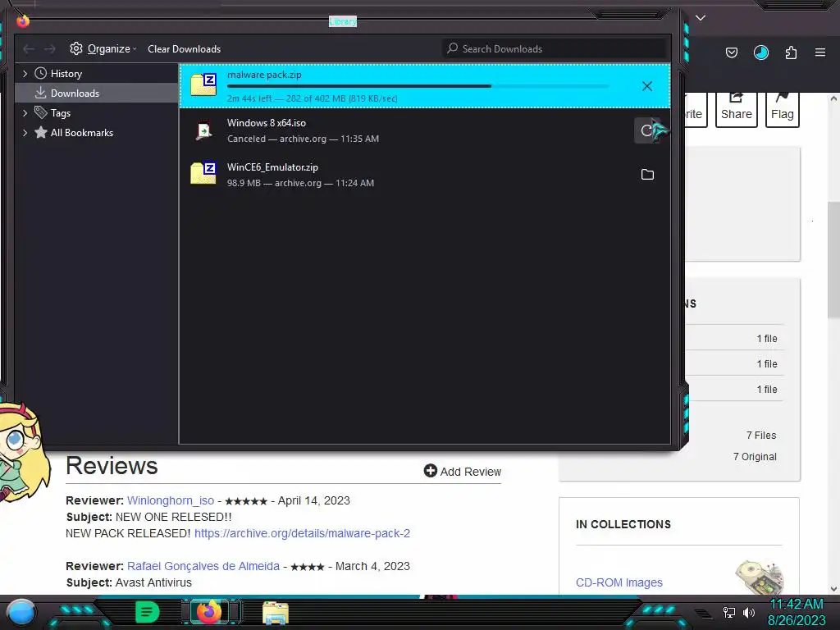Click the page vertical scrollbar

pos(833,259)
